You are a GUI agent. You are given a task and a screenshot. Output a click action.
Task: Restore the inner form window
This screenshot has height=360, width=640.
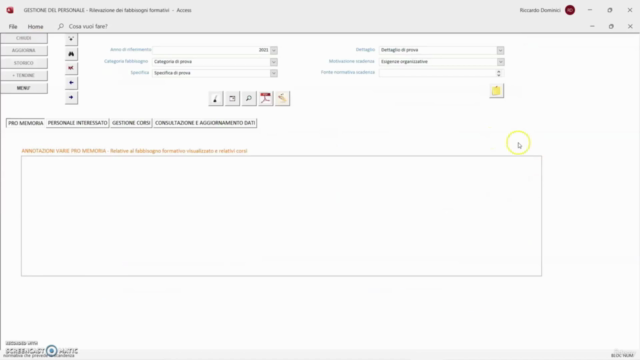[x=611, y=26]
